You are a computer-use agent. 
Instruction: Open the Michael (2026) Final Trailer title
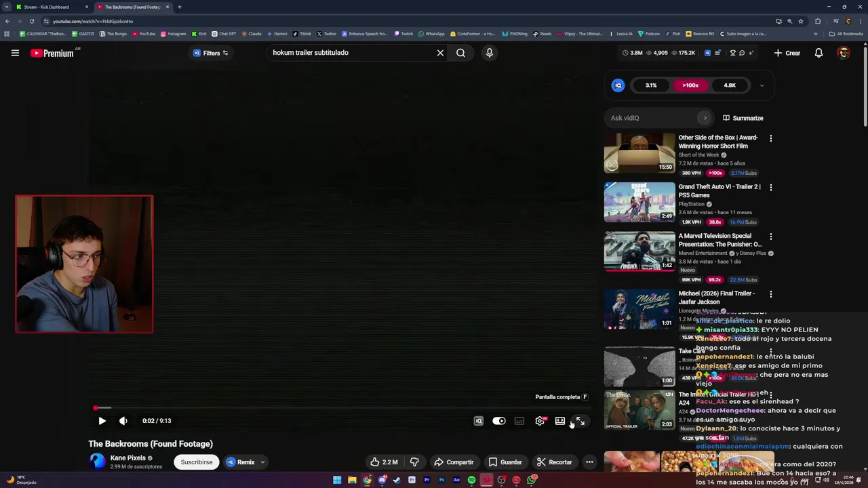tap(717, 298)
